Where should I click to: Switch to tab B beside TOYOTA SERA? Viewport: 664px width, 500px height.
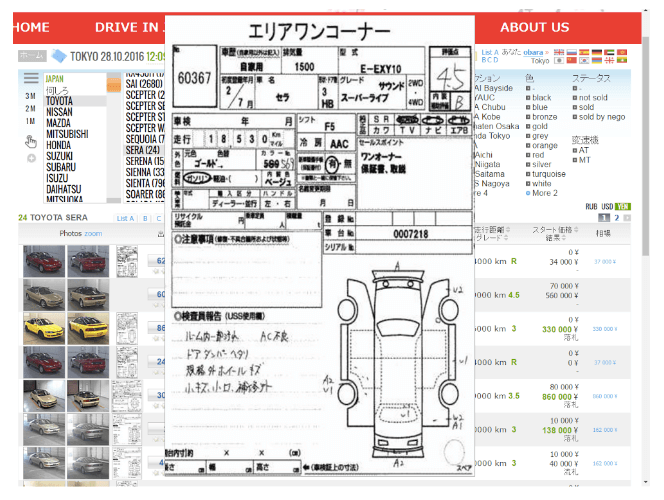point(145,218)
